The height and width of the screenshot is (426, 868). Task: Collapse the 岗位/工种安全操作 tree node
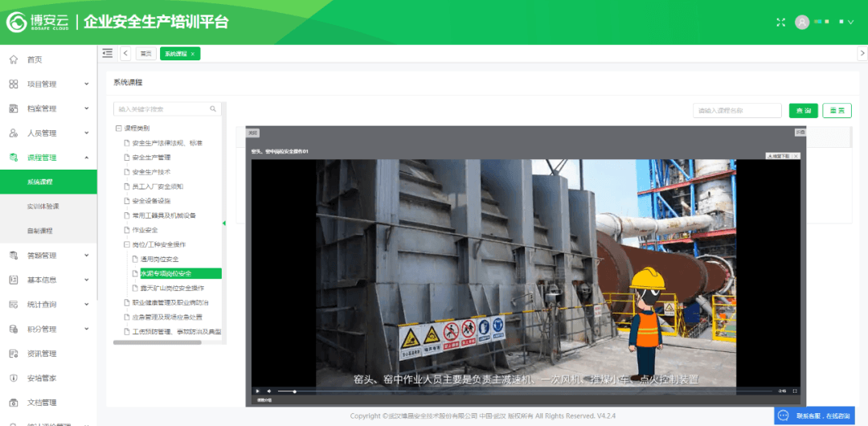click(x=126, y=244)
